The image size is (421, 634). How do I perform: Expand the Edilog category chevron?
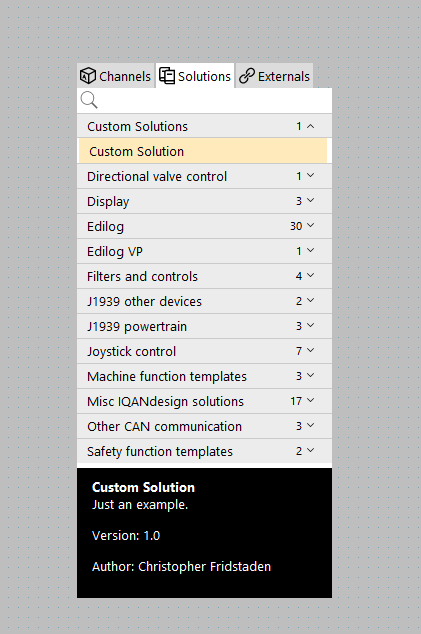tap(310, 226)
